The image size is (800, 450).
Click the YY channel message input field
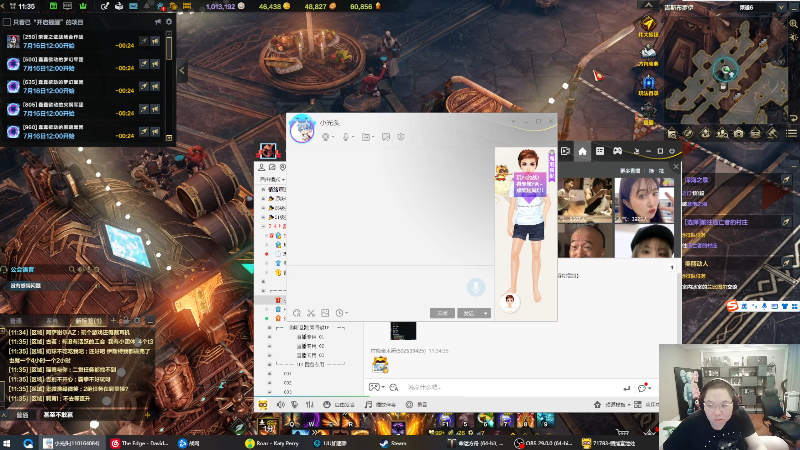(510, 388)
